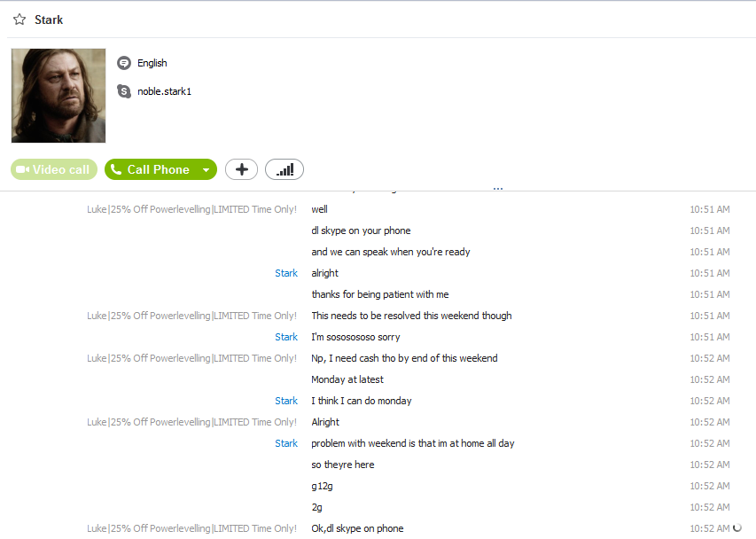756x539 pixels.
Task: Click message 'Np, I need cash tho by end of this weekend'
Action: point(404,358)
